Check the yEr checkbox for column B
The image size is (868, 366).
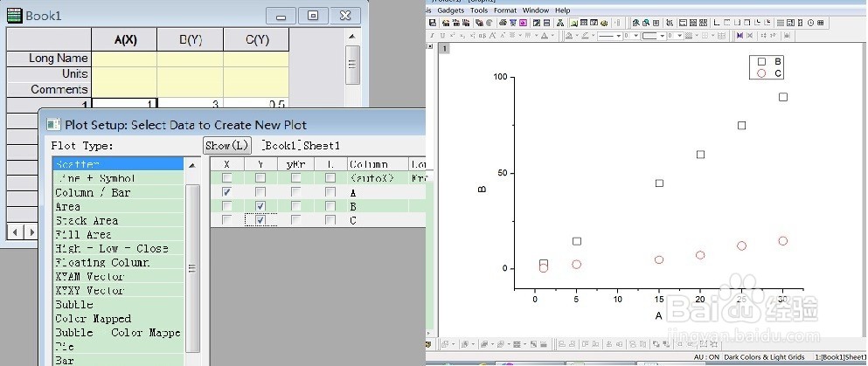(296, 206)
